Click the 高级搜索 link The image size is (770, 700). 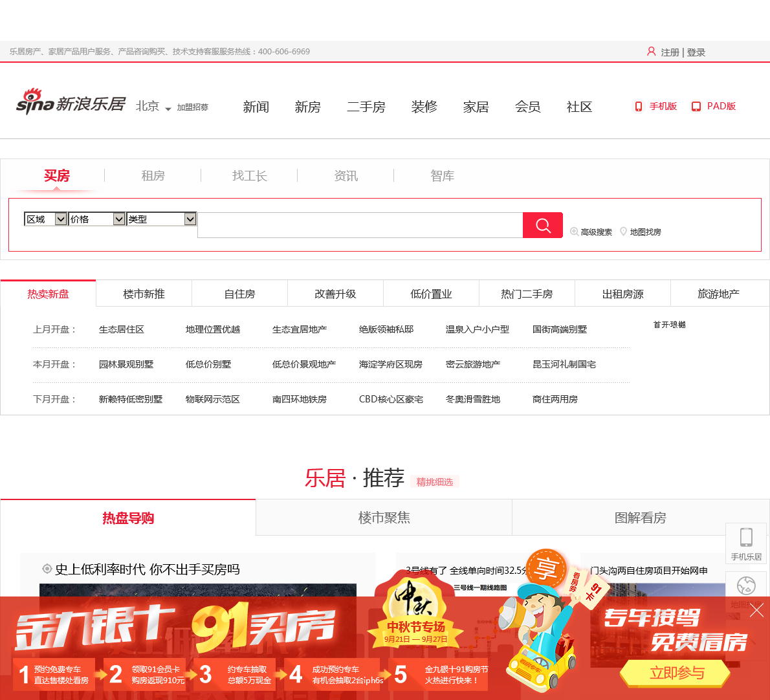point(596,232)
